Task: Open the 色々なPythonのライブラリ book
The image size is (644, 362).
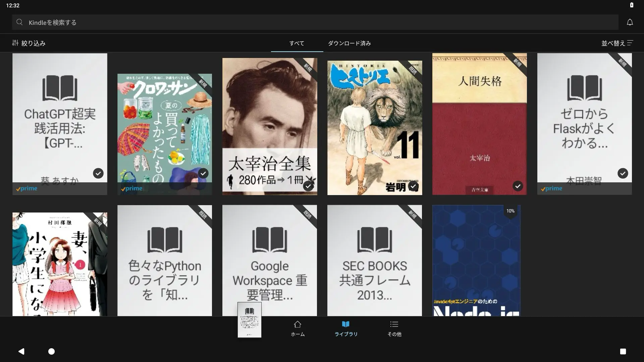Action: pos(165,260)
